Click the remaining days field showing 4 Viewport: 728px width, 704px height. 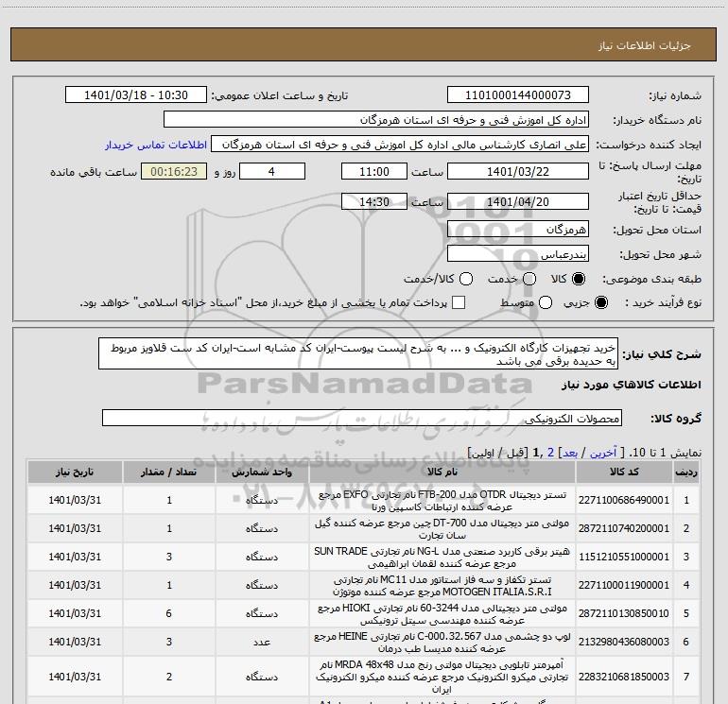pyautogui.click(x=272, y=171)
